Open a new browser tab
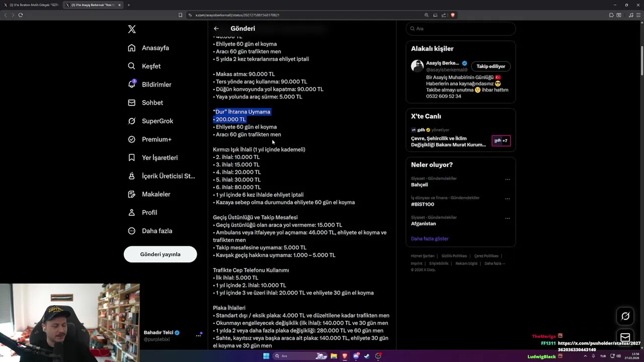 (129, 5)
